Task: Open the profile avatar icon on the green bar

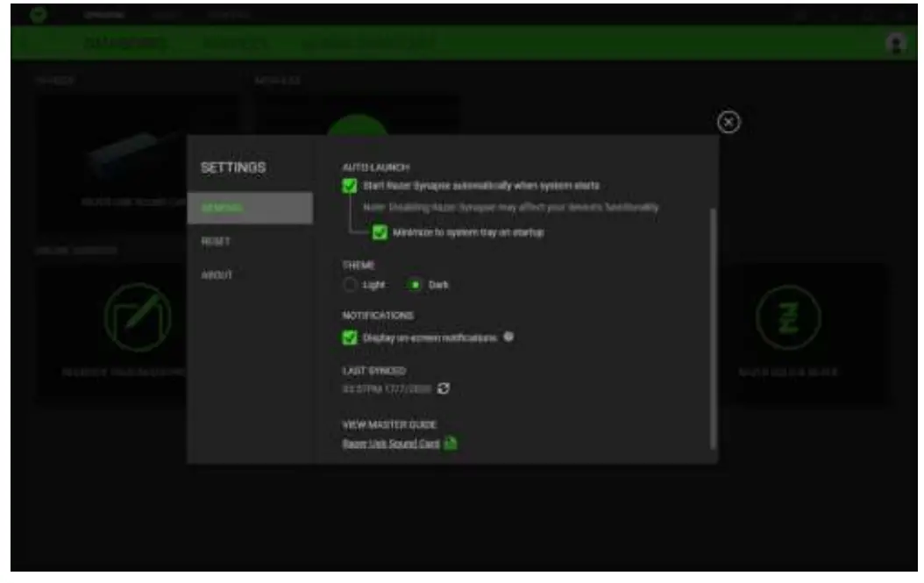Action: [x=897, y=41]
